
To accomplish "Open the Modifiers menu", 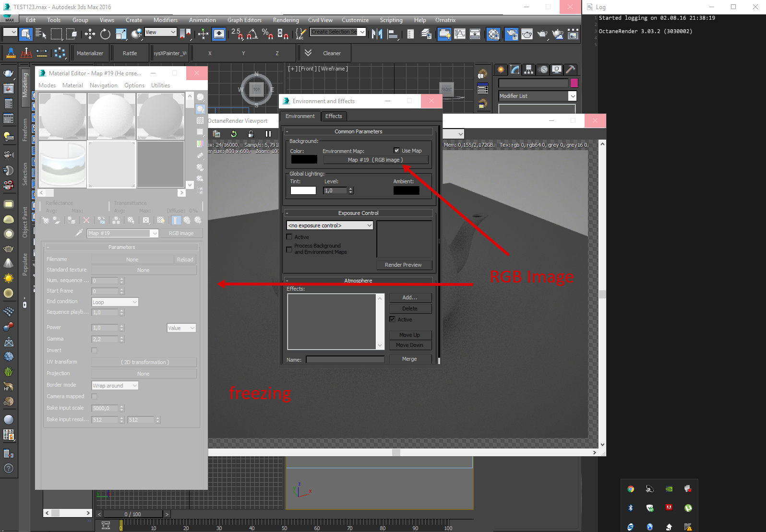I will (x=166, y=20).
